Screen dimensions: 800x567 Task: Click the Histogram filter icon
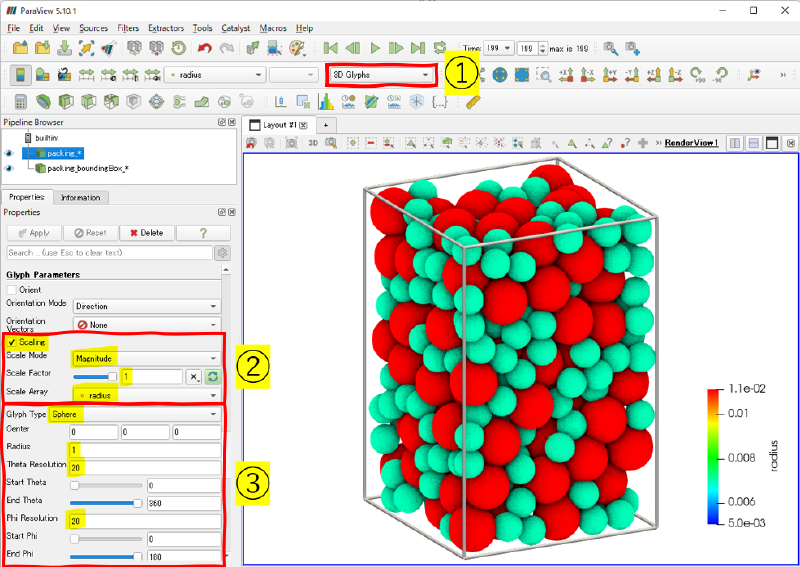pos(326,101)
